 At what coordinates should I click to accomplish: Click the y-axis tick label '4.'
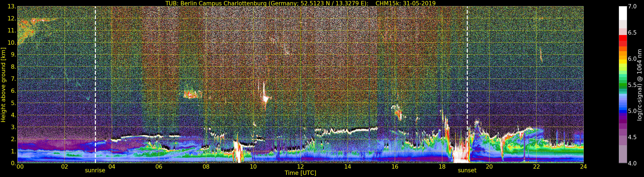pyautogui.click(x=13, y=115)
